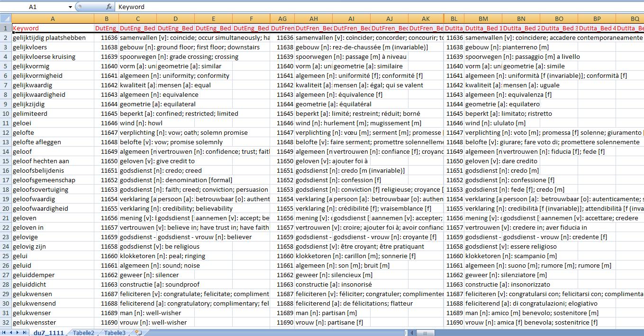Screen dimensions: 644x336
Task: Click the Name Box showing A1
Action: point(33,7)
